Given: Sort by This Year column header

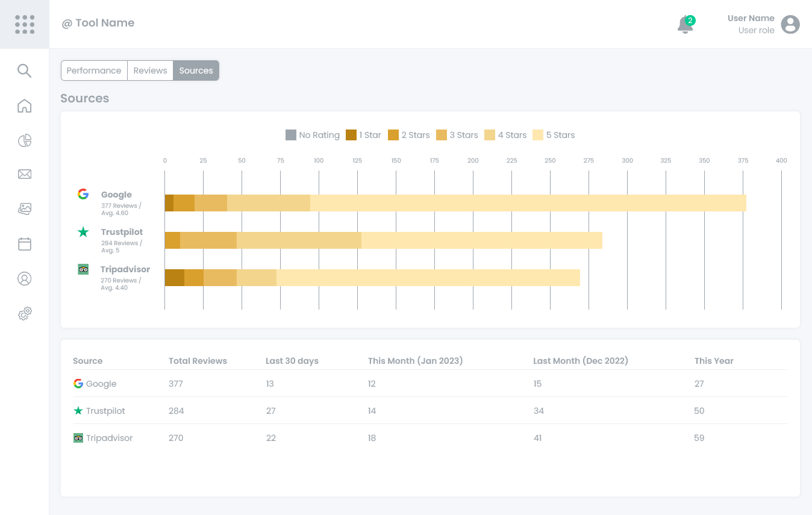Looking at the screenshot, I should click(714, 361).
